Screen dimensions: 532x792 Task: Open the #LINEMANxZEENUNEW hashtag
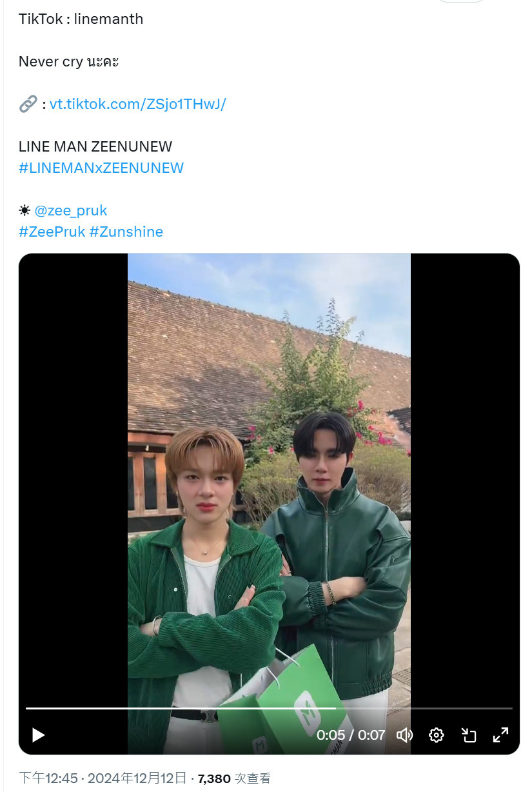pyautogui.click(x=101, y=168)
